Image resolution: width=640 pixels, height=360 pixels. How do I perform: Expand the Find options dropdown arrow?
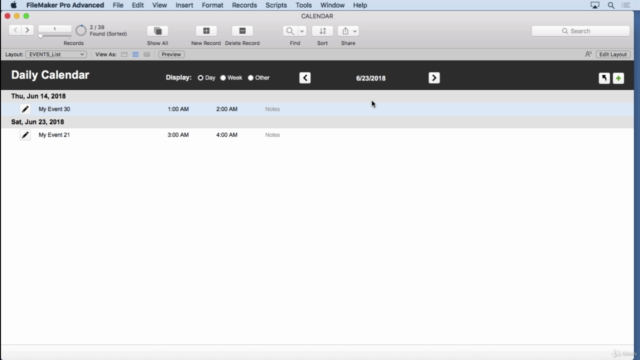pos(302,31)
